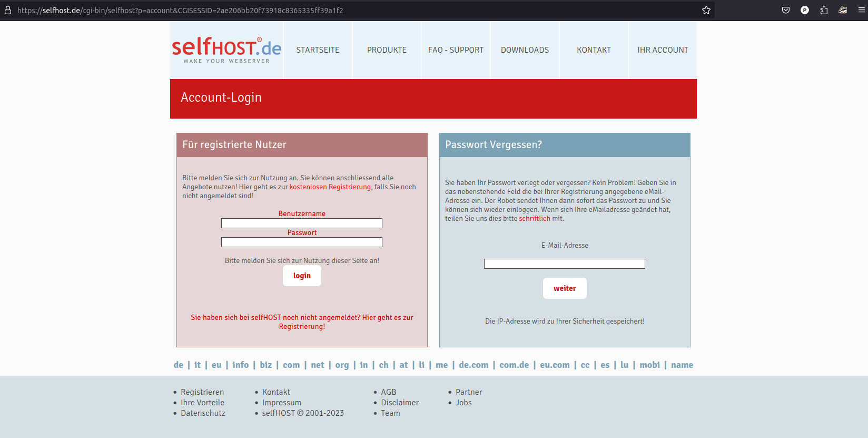Click into the Passwort field
This screenshot has height=438, width=868.
click(x=302, y=242)
